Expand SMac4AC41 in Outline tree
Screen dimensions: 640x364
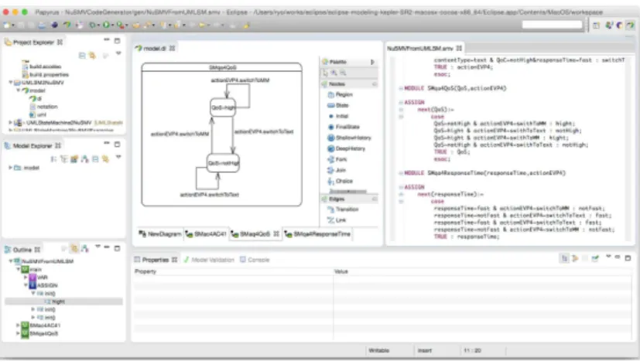(x=18, y=325)
